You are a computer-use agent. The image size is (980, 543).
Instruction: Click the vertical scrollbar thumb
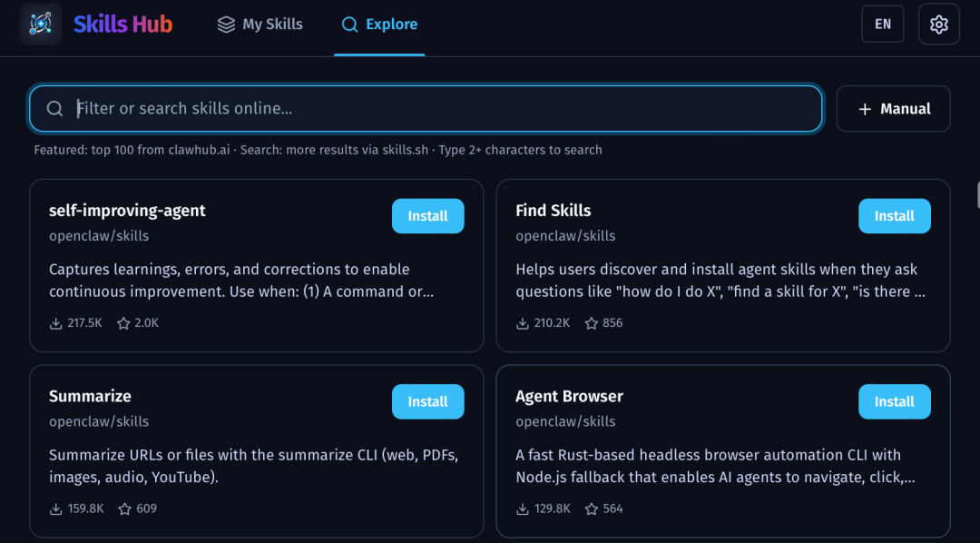(x=977, y=194)
